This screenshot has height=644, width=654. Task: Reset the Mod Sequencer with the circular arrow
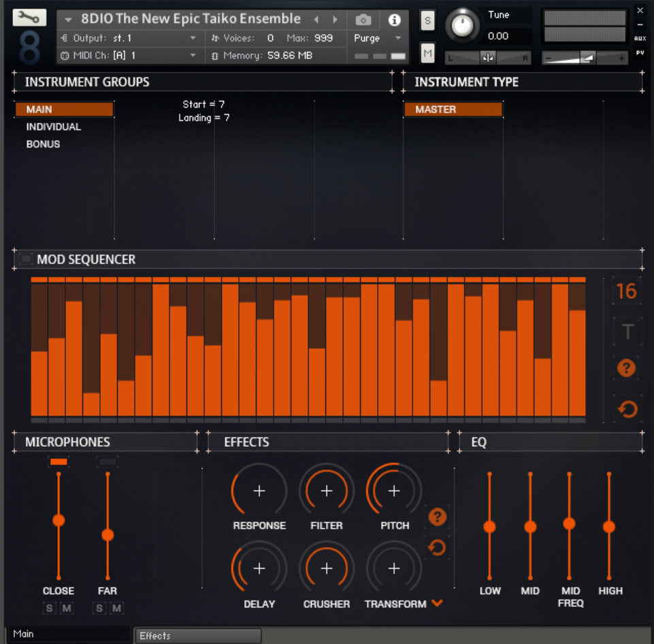point(627,409)
